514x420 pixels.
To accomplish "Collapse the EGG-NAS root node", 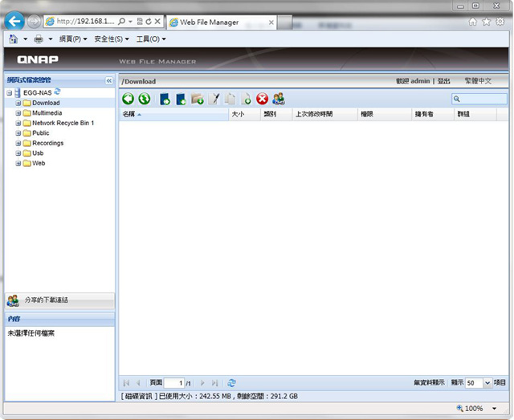I will pos(9,93).
